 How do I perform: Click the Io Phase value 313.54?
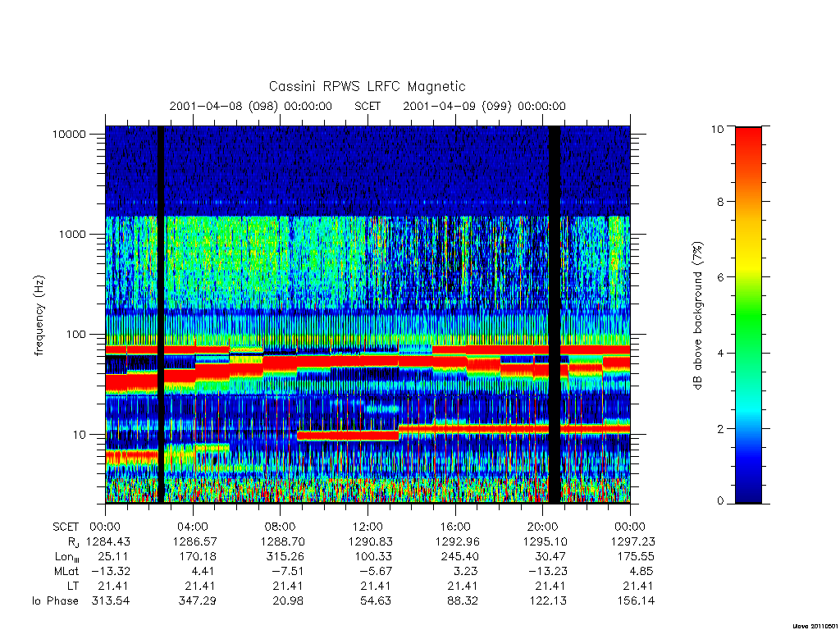(111, 601)
